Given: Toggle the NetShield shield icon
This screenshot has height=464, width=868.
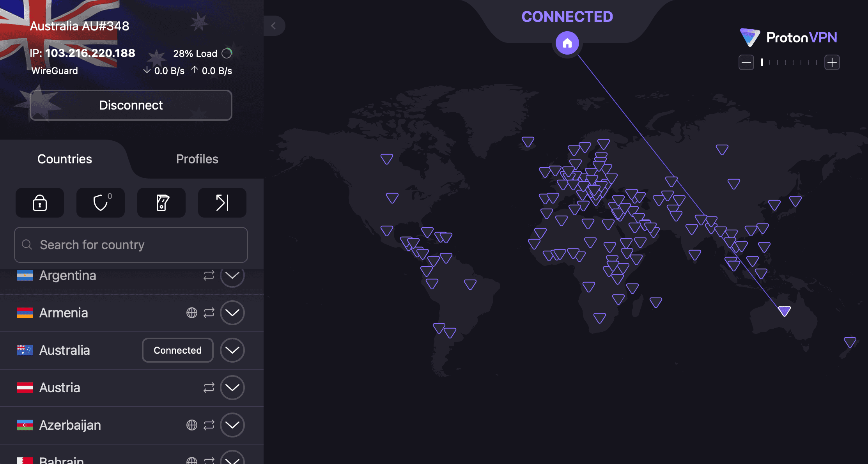Looking at the screenshot, I should pos(101,203).
